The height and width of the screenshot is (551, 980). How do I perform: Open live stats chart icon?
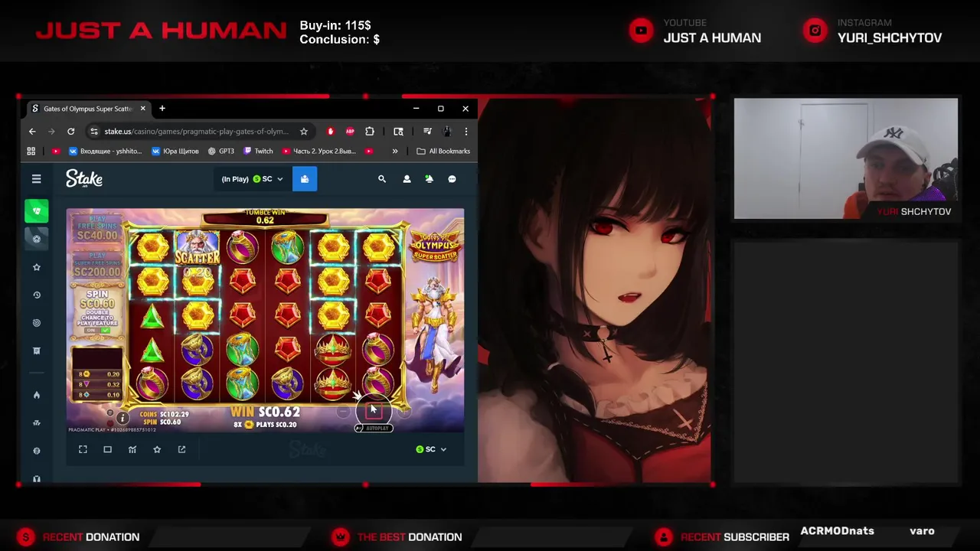pos(132,449)
